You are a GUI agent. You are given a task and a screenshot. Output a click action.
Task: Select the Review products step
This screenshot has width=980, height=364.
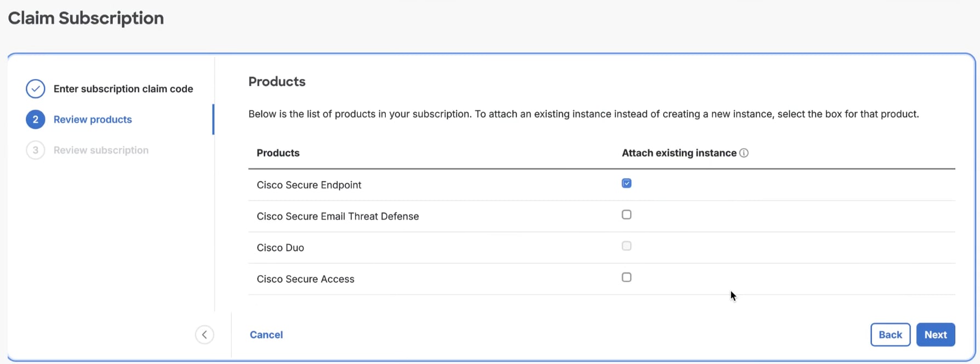(x=93, y=120)
